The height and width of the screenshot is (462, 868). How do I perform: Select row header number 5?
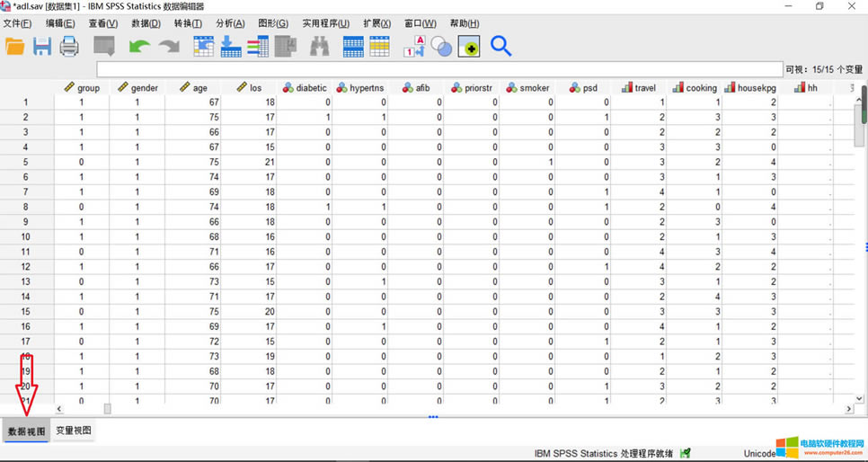click(26, 162)
